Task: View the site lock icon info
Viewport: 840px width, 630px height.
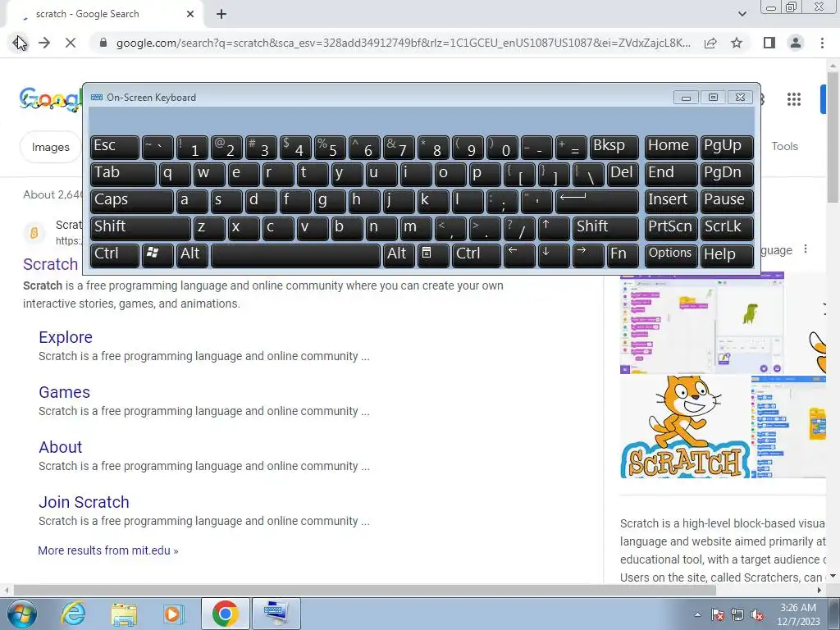Action: [x=103, y=43]
